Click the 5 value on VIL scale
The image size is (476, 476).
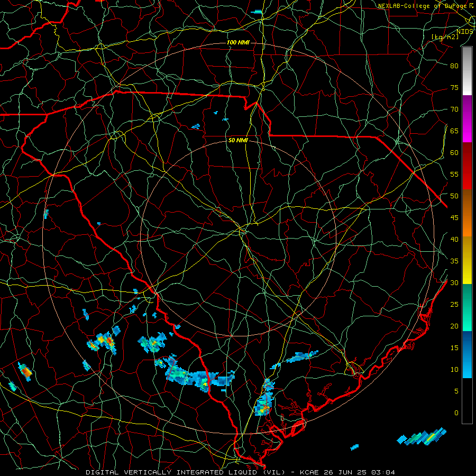coord(456,391)
